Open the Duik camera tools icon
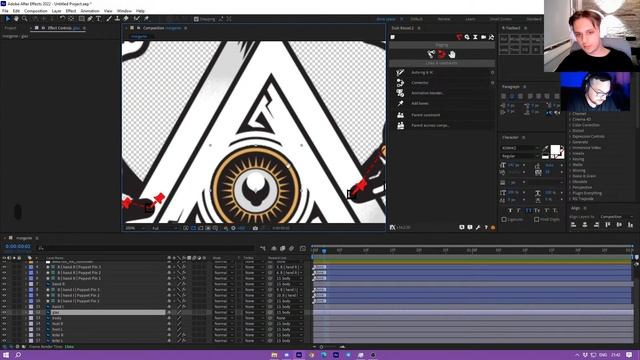Screen dimensions: 640x360 click(x=483, y=37)
